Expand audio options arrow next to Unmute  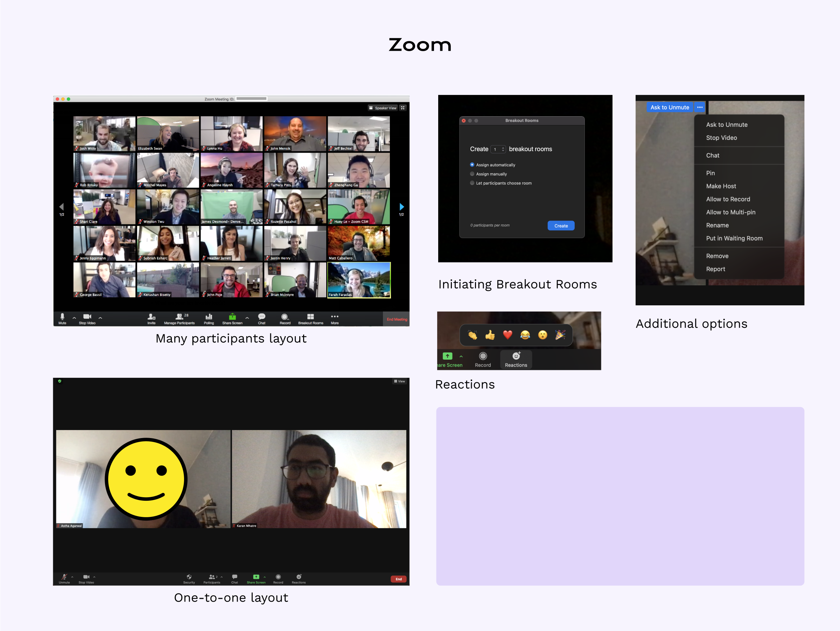coord(72,577)
